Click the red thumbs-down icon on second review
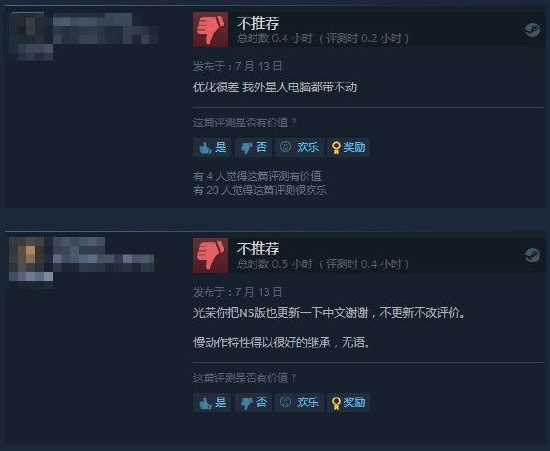Image resolution: width=550 pixels, height=451 pixels. tap(210, 255)
